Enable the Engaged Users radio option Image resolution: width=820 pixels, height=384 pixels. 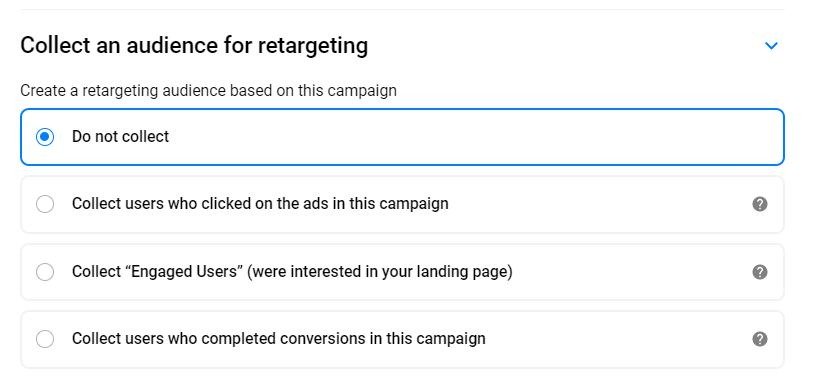[x=45, y=272]
